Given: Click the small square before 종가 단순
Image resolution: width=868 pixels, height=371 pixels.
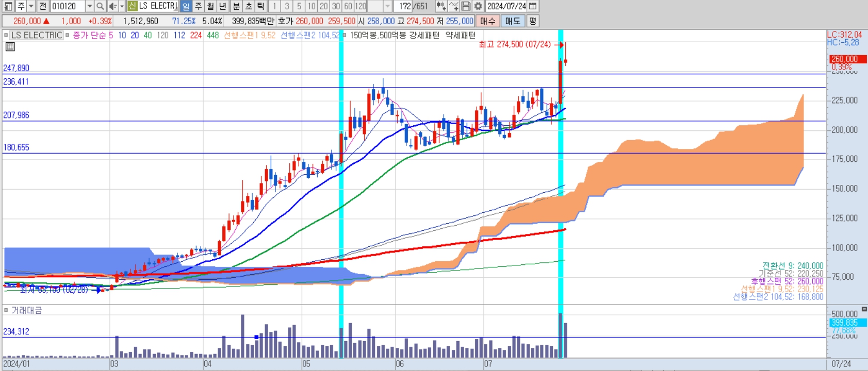Looking at the screenshot, I should 68,35.
